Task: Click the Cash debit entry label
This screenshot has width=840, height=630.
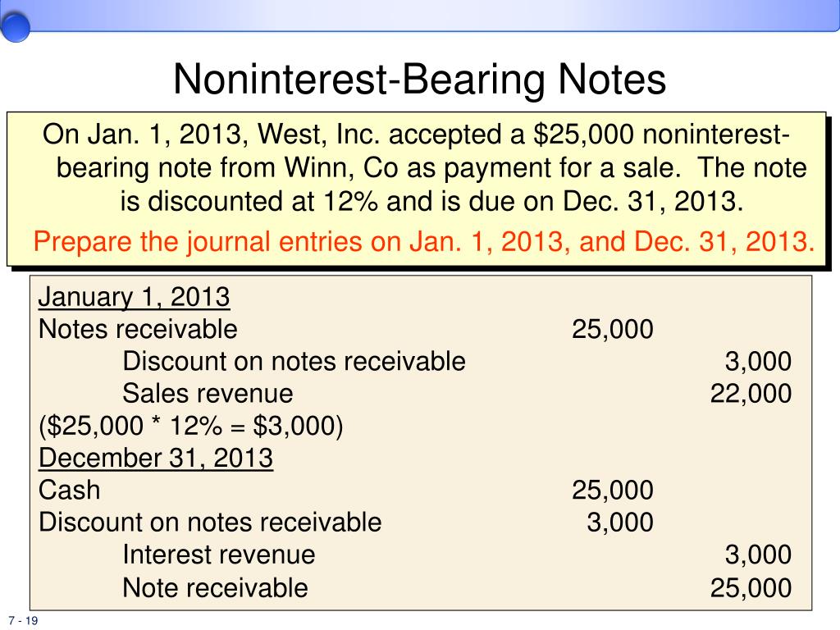Action: coord(69,491)
